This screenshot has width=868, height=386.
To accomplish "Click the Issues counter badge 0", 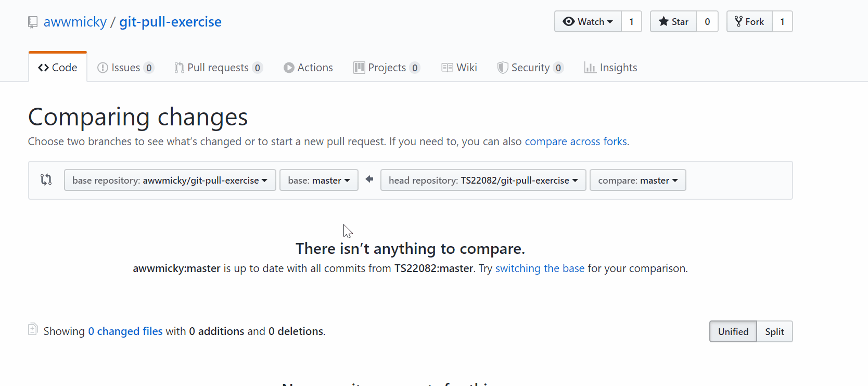I will (x=149, y=68).
